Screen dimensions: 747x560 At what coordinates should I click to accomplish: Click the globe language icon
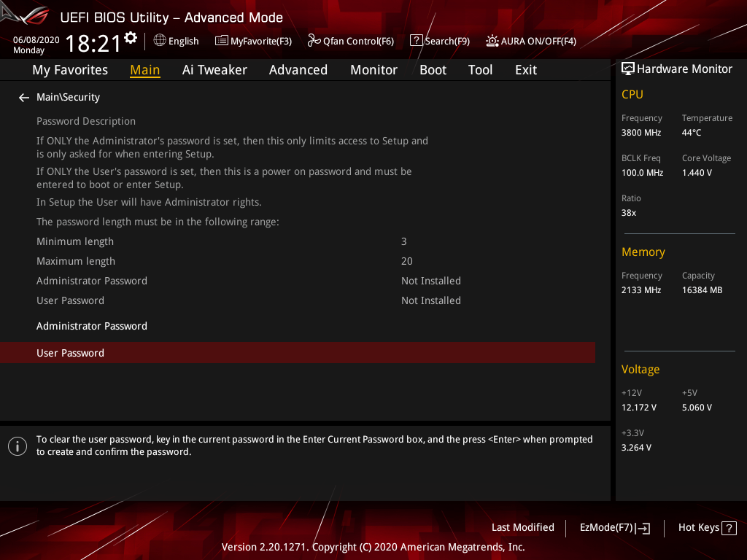(160, 41)
